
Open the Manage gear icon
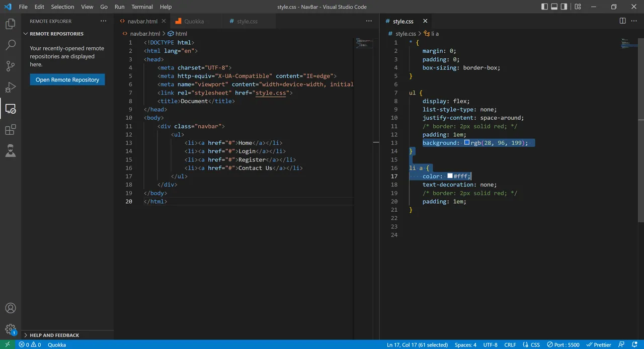[11, 329]
